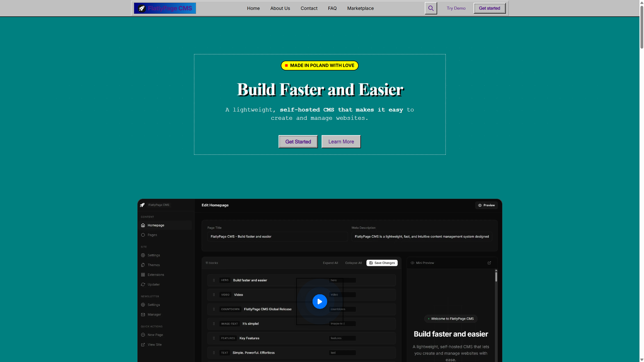Go to the Marketplace nav link
Screen dimensions: 644x362
(360, 8)
